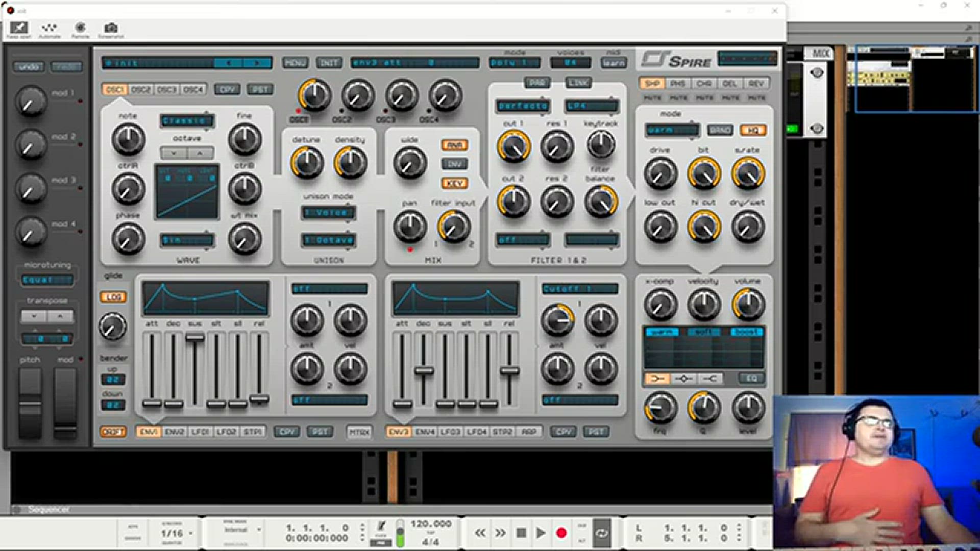Image resolution: width=980 pixels, height=551 pixels.
Task: Click the Automate toolbar icon
Action: pyautogui.click(x=50, y=29)
